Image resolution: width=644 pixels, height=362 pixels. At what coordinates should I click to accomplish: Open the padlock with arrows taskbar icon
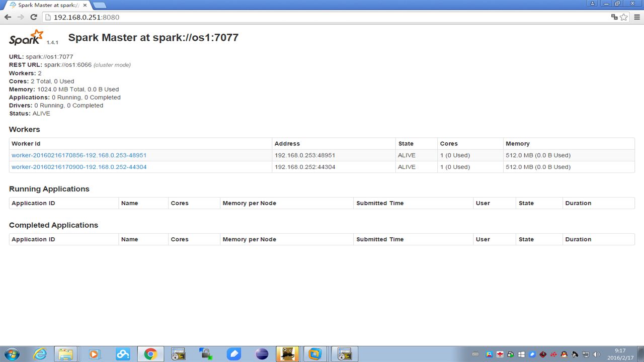point(206,354)
